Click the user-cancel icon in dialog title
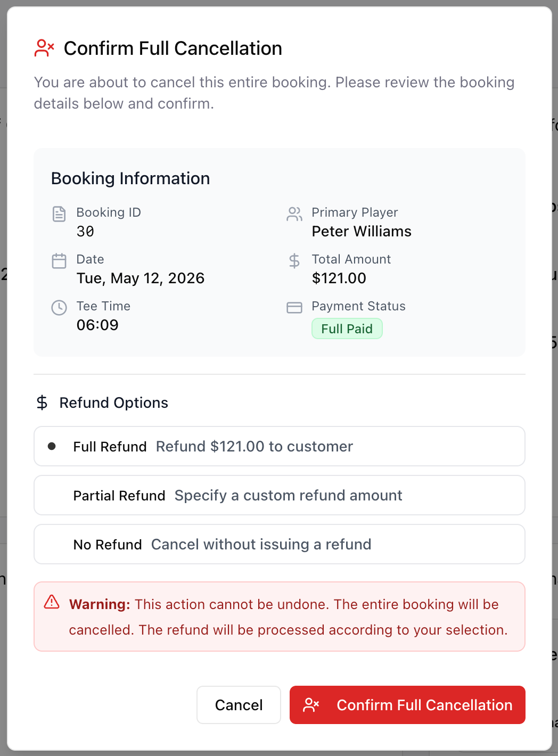 click(x=44, y=48)
